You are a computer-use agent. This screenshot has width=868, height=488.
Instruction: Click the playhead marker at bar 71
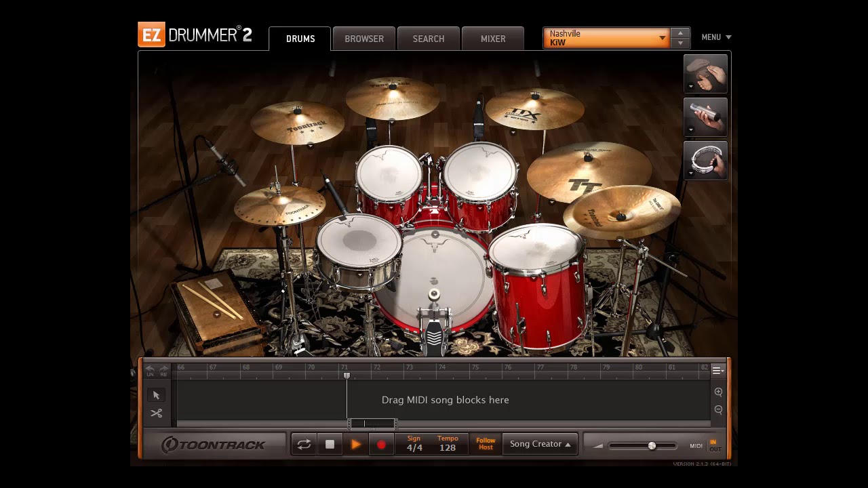[x=347, y=375]
